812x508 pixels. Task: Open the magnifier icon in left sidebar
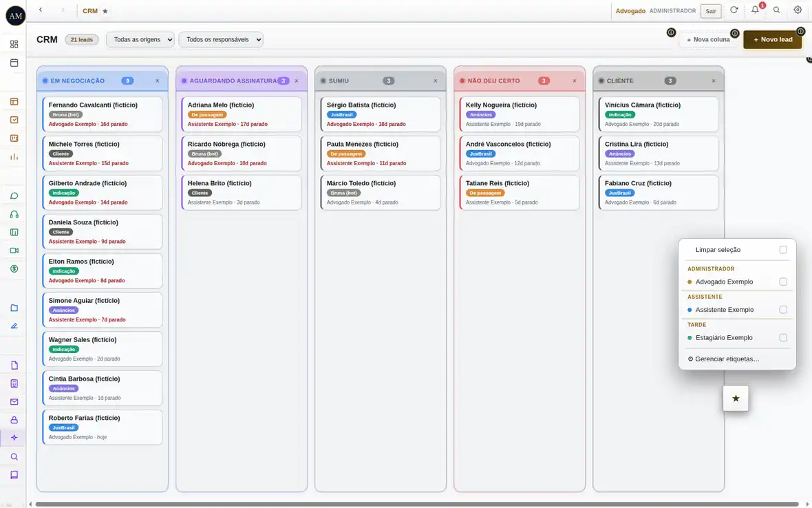point(14,457)
